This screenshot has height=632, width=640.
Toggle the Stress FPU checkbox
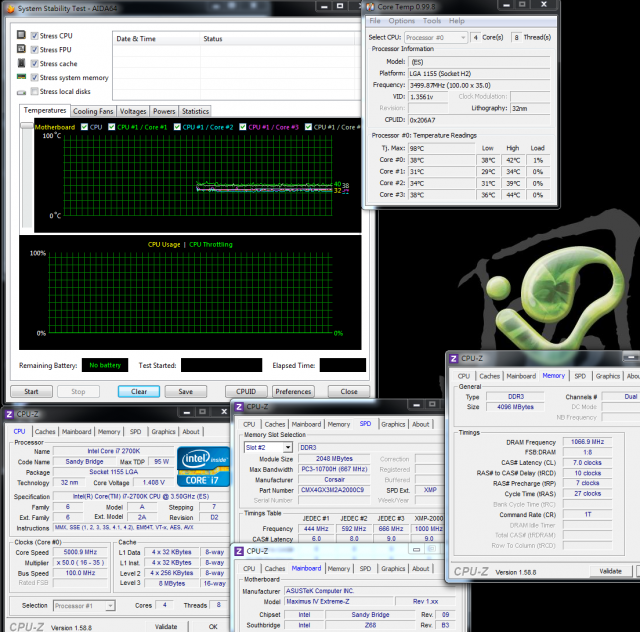(x=35, y=50)
